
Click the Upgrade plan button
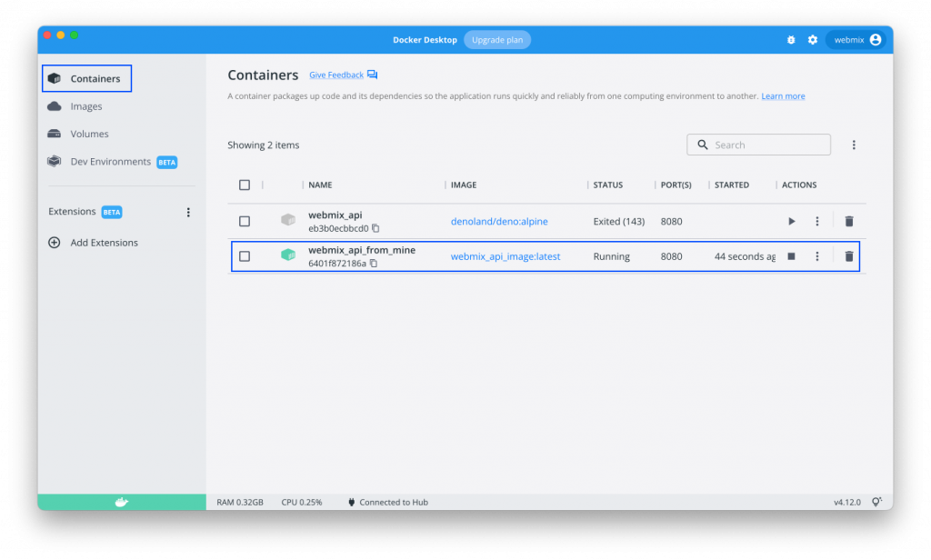click(x=497, y=40)
